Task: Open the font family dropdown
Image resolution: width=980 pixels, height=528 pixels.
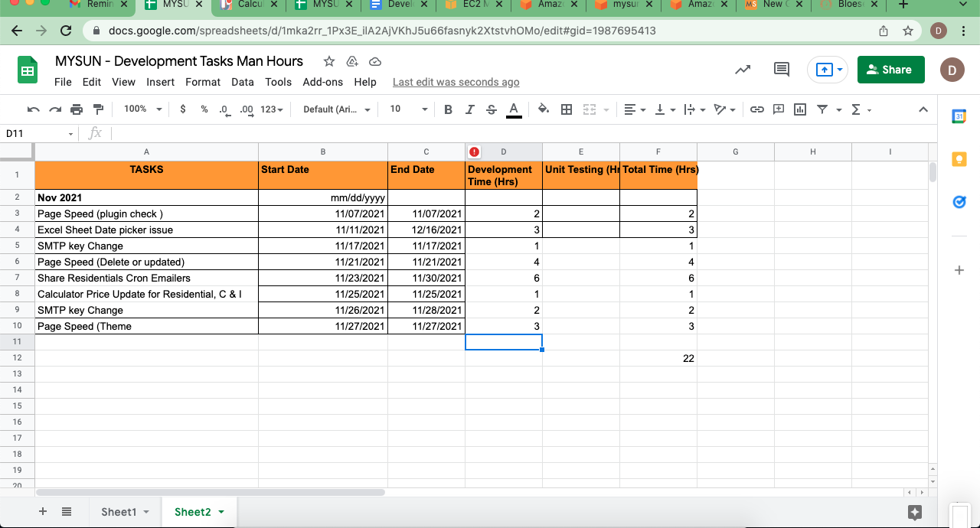Action: pos(336,109)
